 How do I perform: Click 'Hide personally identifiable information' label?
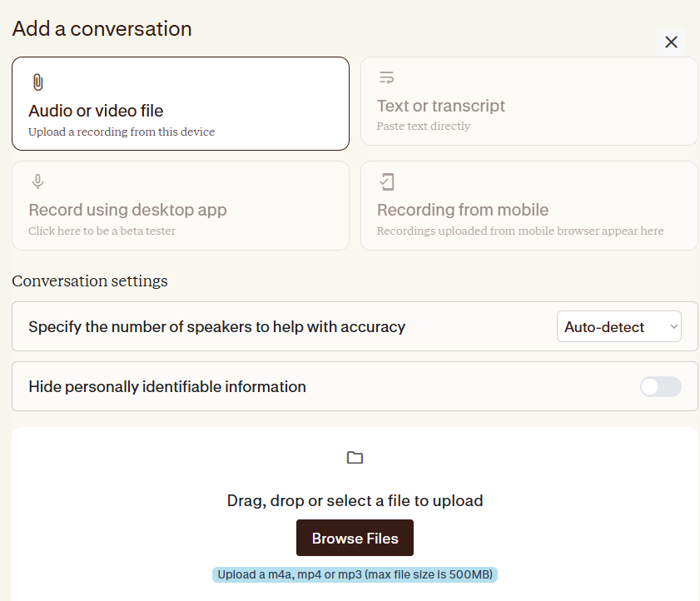(x=167, y=387)
